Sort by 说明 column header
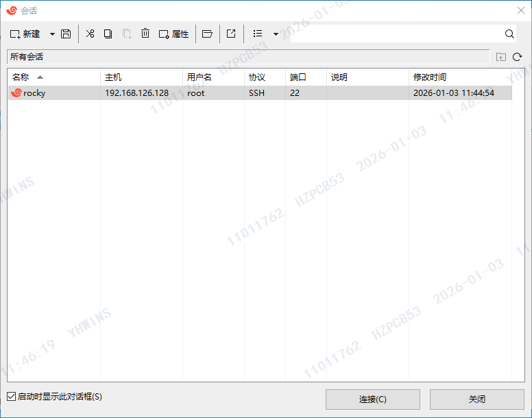Image resolution: width=532 pixels, height=418 pixels. 367,77
